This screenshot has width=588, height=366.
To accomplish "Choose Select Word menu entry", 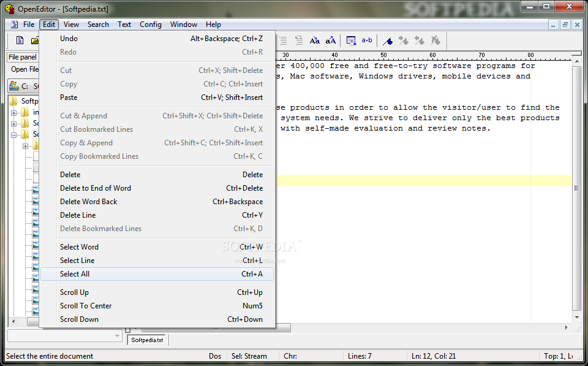I will pos(157,247).
